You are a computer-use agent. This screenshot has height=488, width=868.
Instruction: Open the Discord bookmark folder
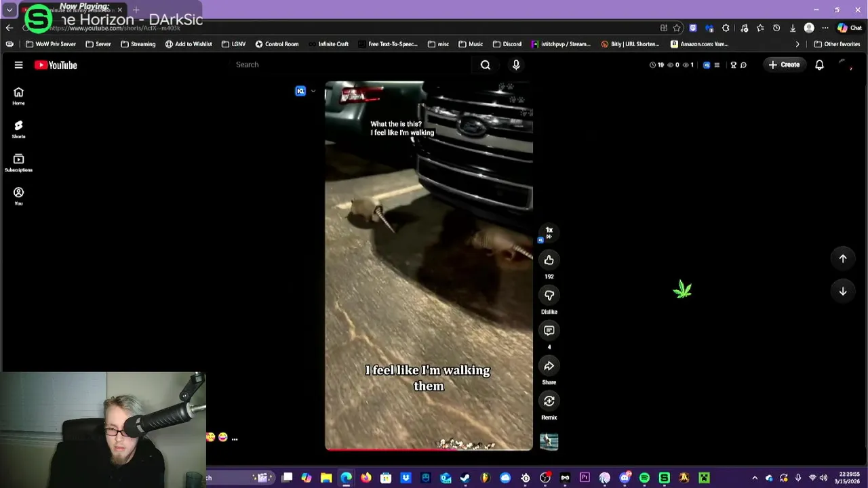(x=507, y=44)
